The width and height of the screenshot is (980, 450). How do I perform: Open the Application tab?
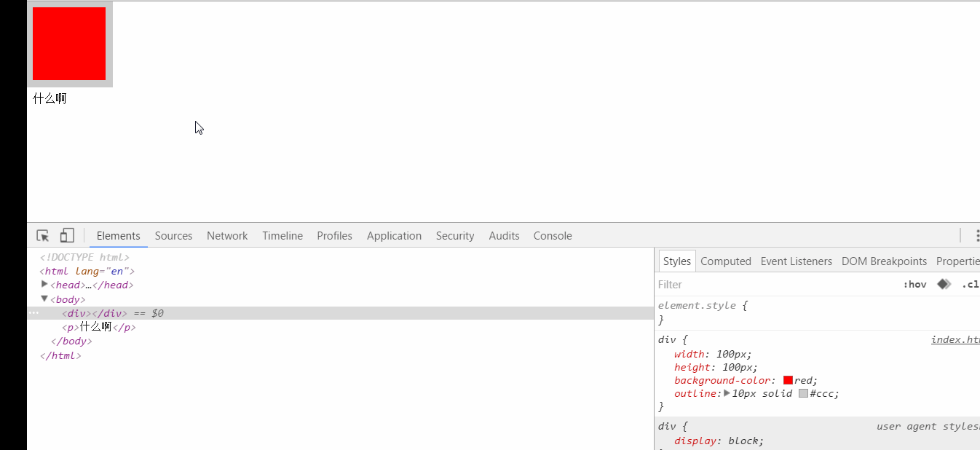coord(394,236)
